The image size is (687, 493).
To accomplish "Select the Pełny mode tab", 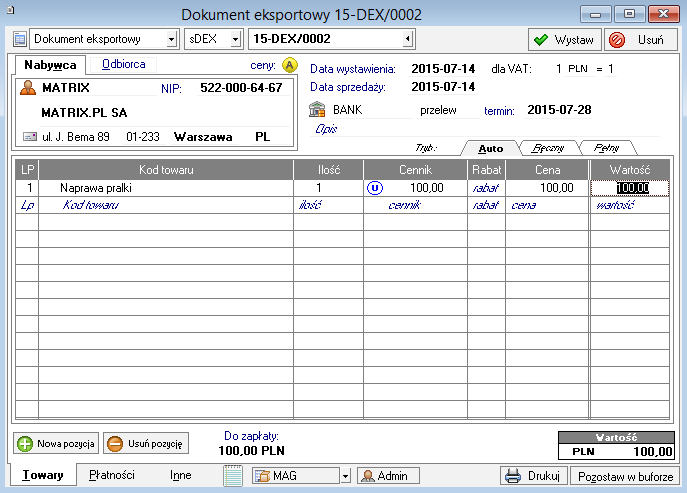I will (x=607, y=147).
